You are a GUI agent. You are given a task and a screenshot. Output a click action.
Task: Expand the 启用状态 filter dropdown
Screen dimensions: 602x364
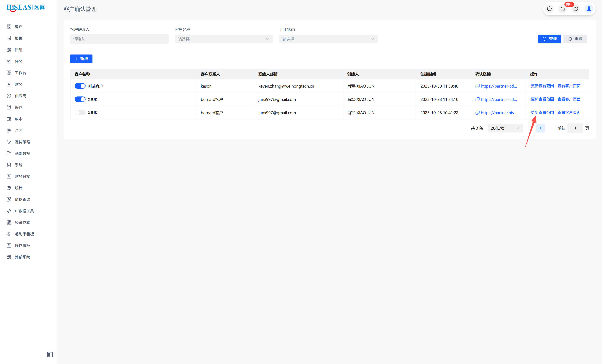328,39
